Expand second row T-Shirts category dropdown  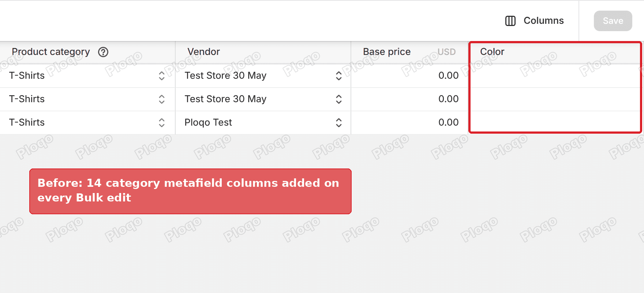161,99
